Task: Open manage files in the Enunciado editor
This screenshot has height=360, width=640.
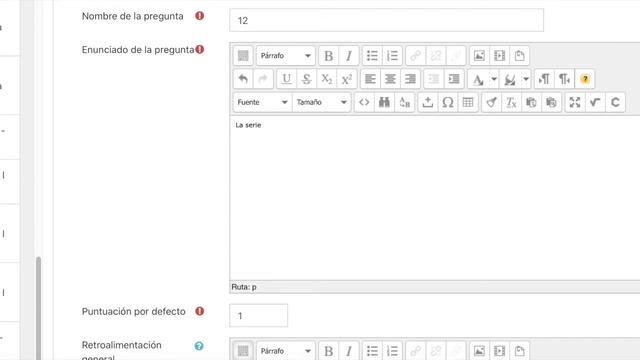Action: click(x=520, y=56)
